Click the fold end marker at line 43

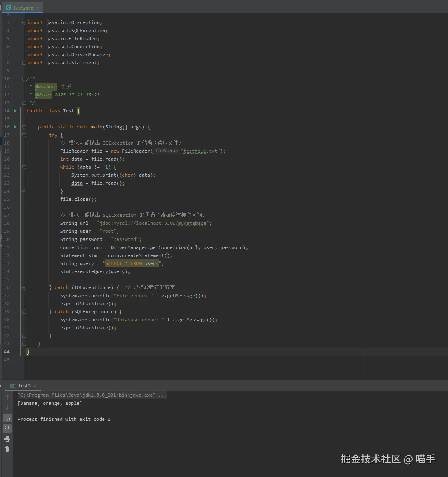point(24,344)
